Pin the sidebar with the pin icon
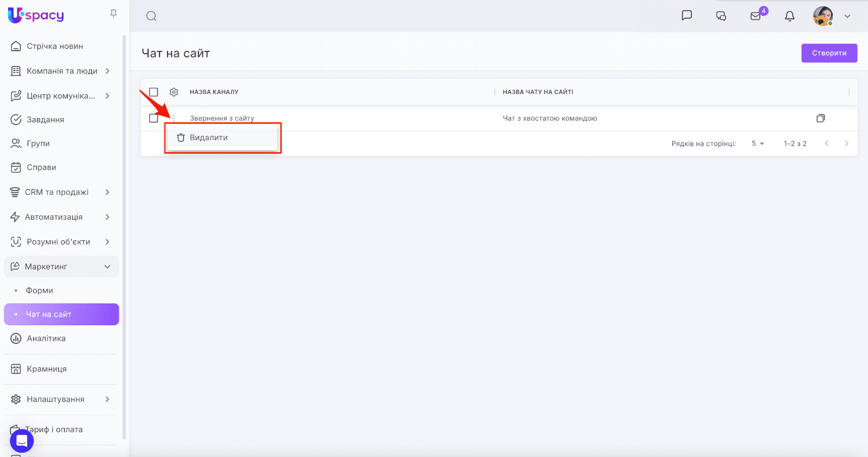Screen dimensions: 868x457 (x=113, y=14)
